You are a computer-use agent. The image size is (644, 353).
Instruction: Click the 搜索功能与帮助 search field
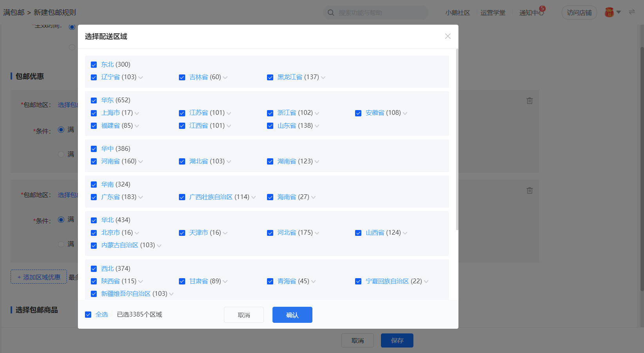tap(376, 13)
